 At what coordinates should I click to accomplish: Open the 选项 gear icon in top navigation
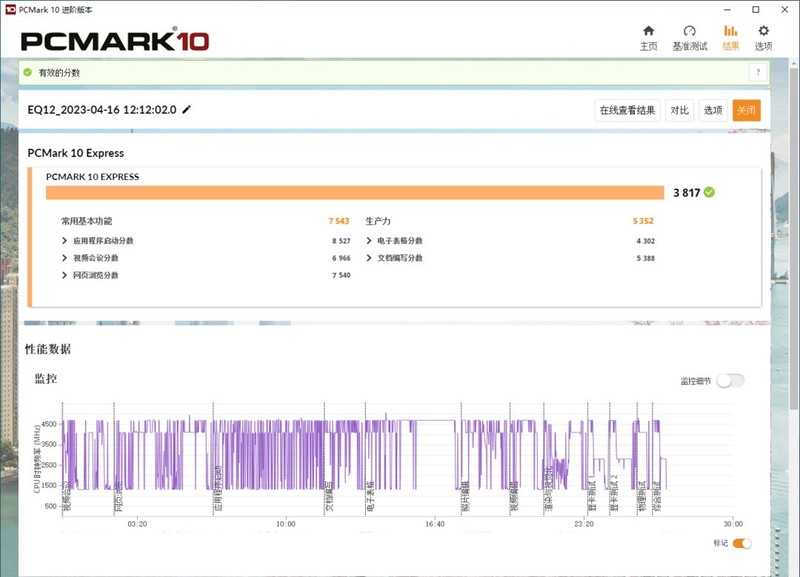point(763,31)
